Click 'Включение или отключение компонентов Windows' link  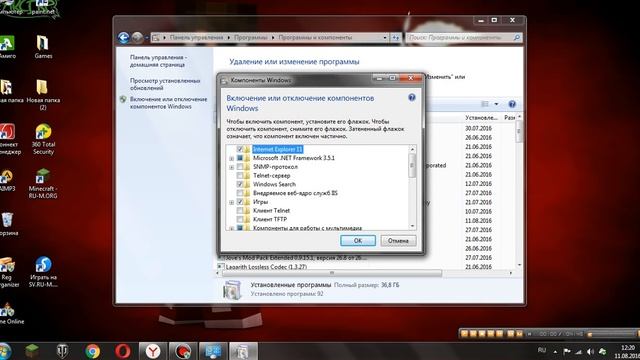(169, 102)
